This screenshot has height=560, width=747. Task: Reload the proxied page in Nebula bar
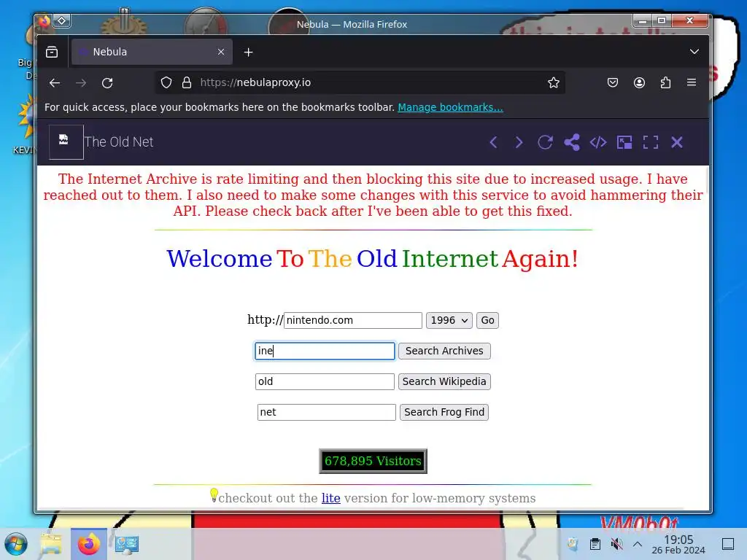click(545, 142)
